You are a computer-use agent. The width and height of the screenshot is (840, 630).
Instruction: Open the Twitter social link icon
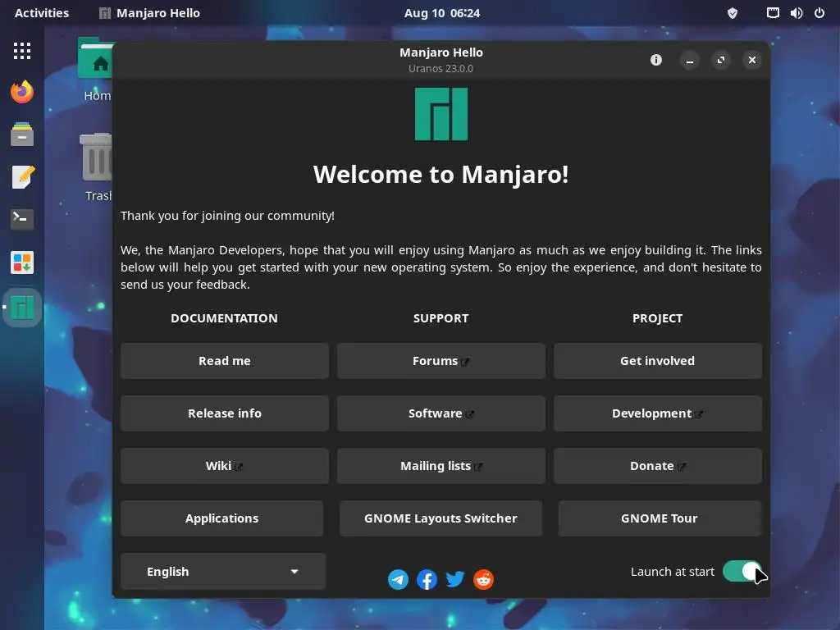pyautogui.click(x=454, y=579)
